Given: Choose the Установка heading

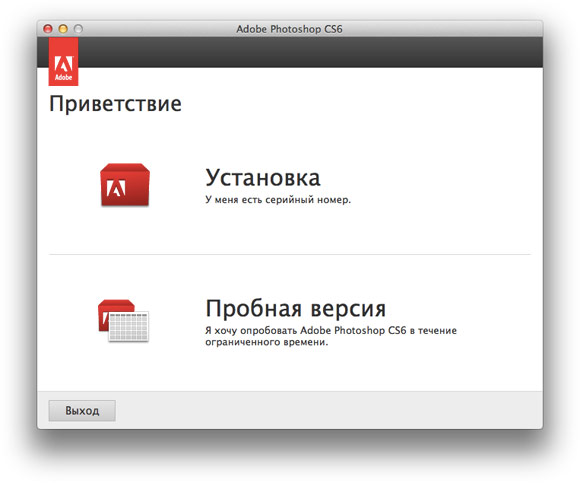Looking at the screenshot, I should tap(263, 177).
